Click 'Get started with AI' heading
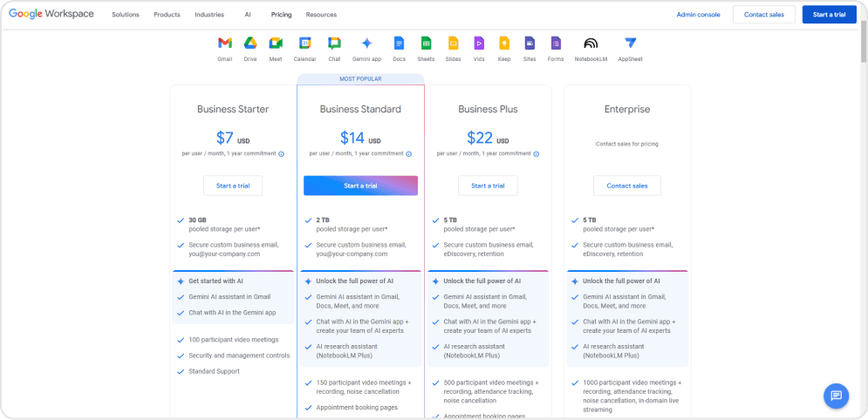 pyautogui.click(x=215, y=281)
